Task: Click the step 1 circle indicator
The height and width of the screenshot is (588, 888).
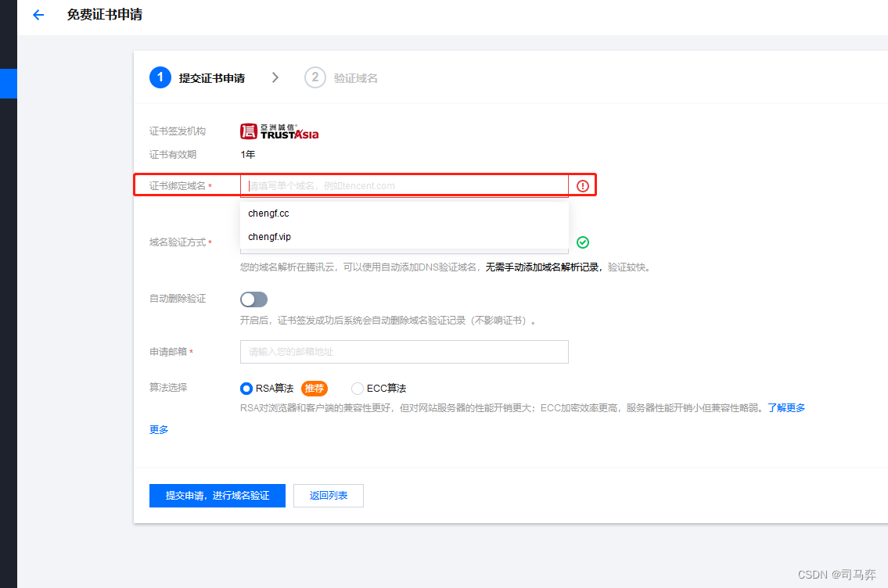Action: point(160,77)
